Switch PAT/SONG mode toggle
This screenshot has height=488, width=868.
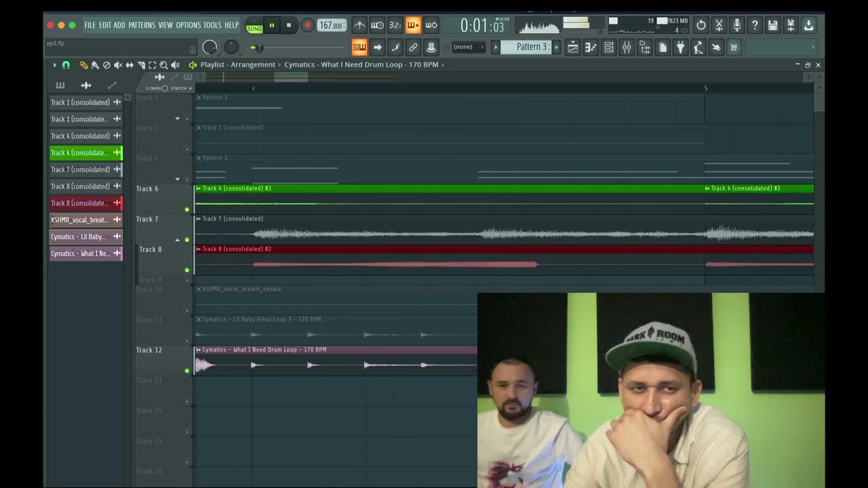pos(254,26)
